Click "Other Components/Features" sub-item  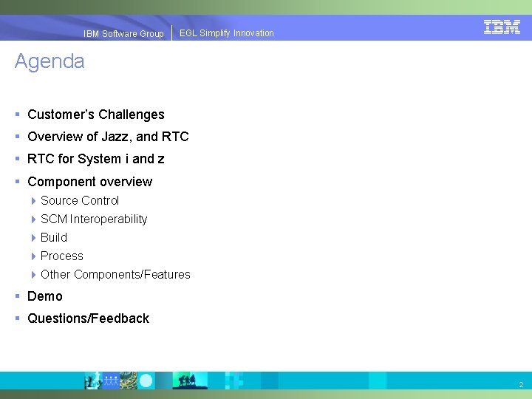coord(115,274)
